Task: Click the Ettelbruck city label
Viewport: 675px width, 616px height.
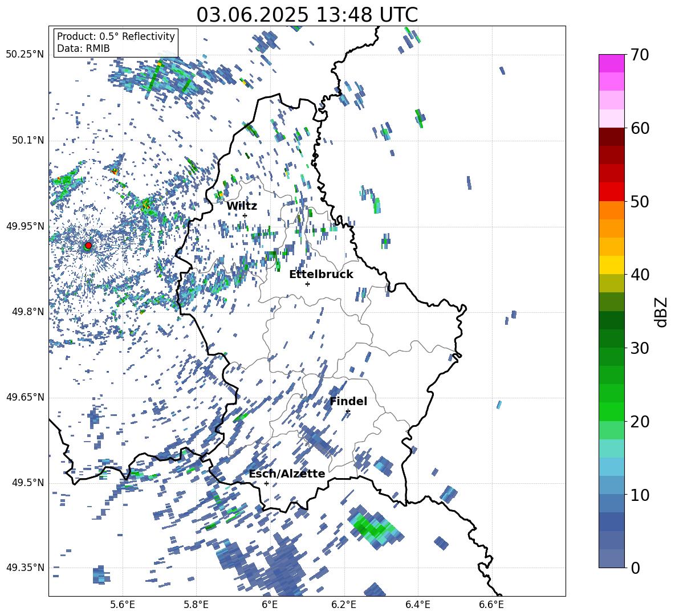Action: pyautogui.click(x=321, y=275)
